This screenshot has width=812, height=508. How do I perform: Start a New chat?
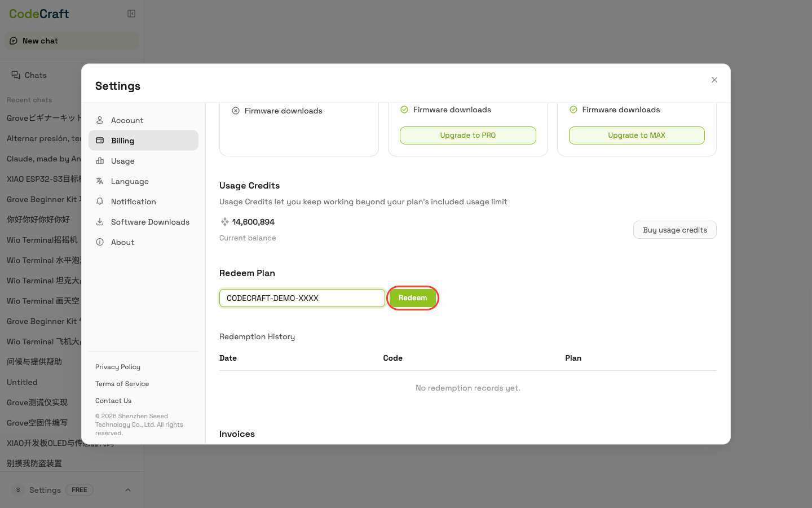tap(72, 41)
